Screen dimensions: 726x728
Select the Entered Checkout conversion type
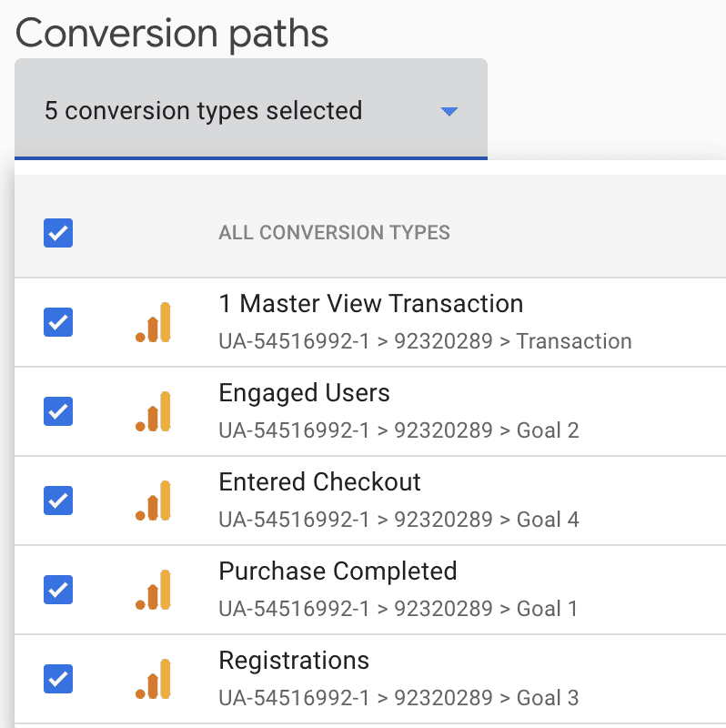coord(319,482)
